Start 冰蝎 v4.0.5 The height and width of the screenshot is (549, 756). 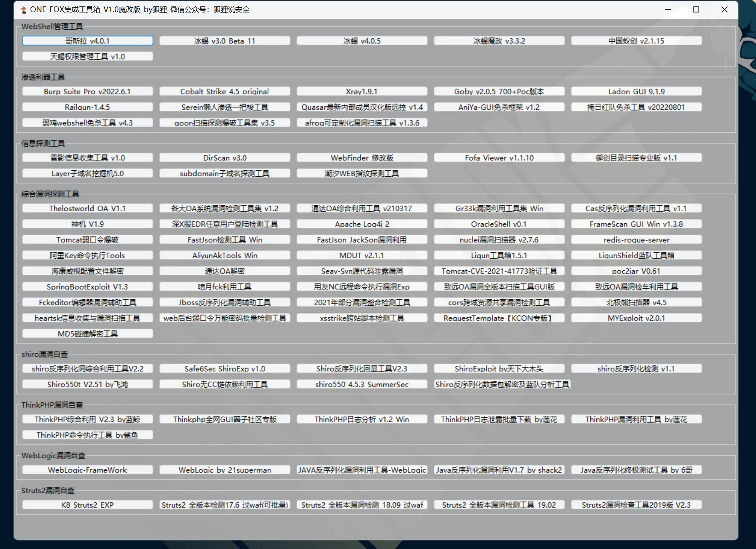pyautogui.click(x=362, y=41)
